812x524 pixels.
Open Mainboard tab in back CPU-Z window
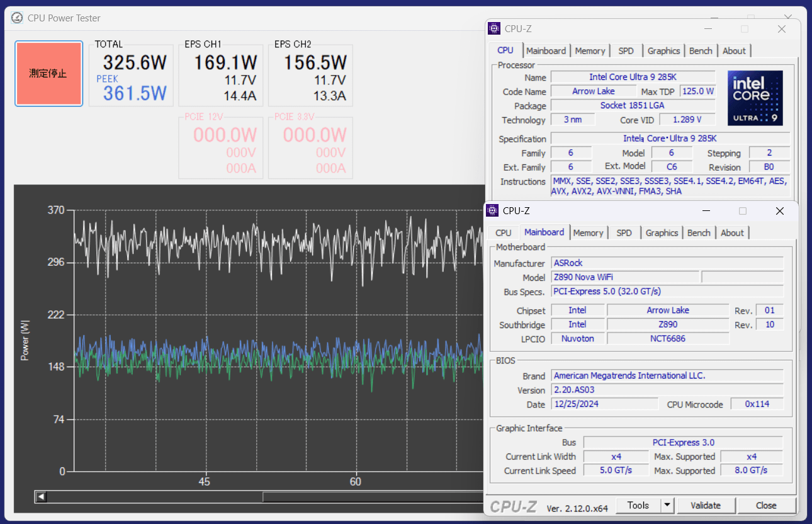(546, 51)
